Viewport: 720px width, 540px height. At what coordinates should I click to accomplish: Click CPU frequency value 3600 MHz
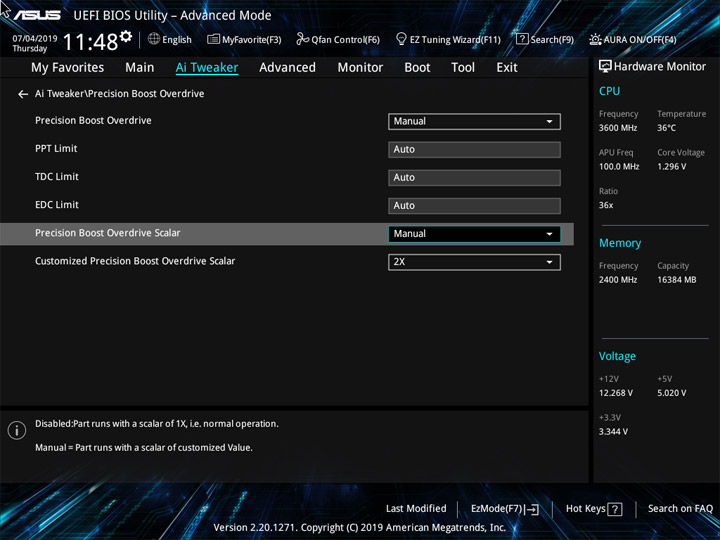pyautogui.click(x=618, y=128)
